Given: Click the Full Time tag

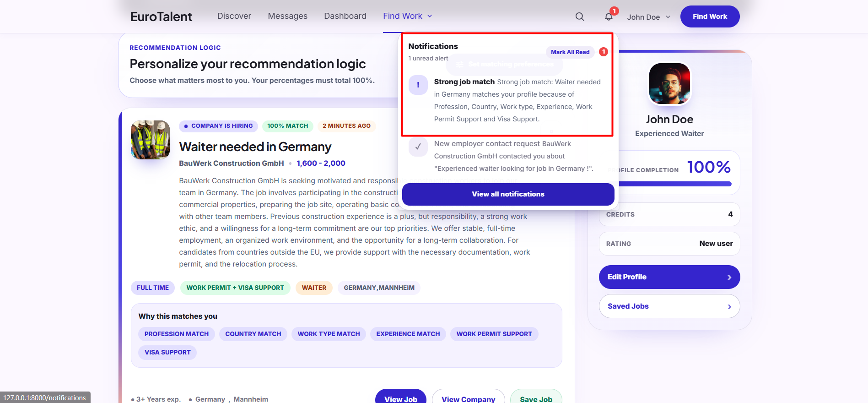Looking at the screenshot, I should pos(153,288).
